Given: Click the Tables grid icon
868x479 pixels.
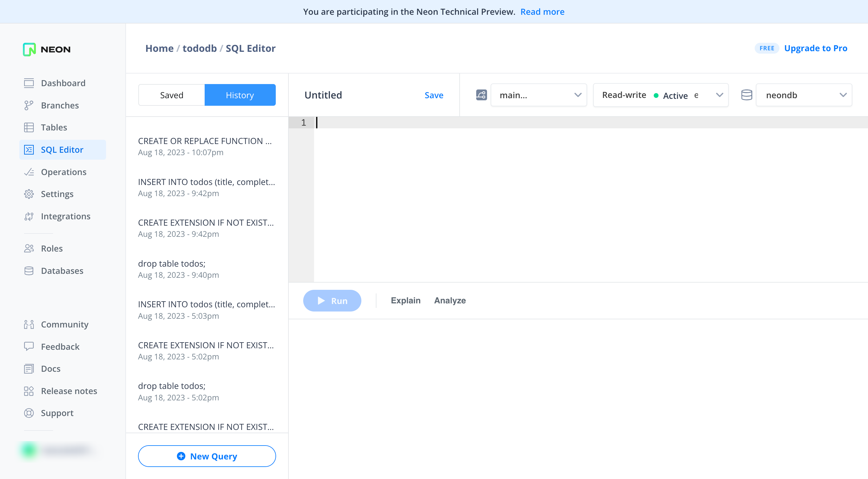Looking at the screenshot, I should (29, 127).
